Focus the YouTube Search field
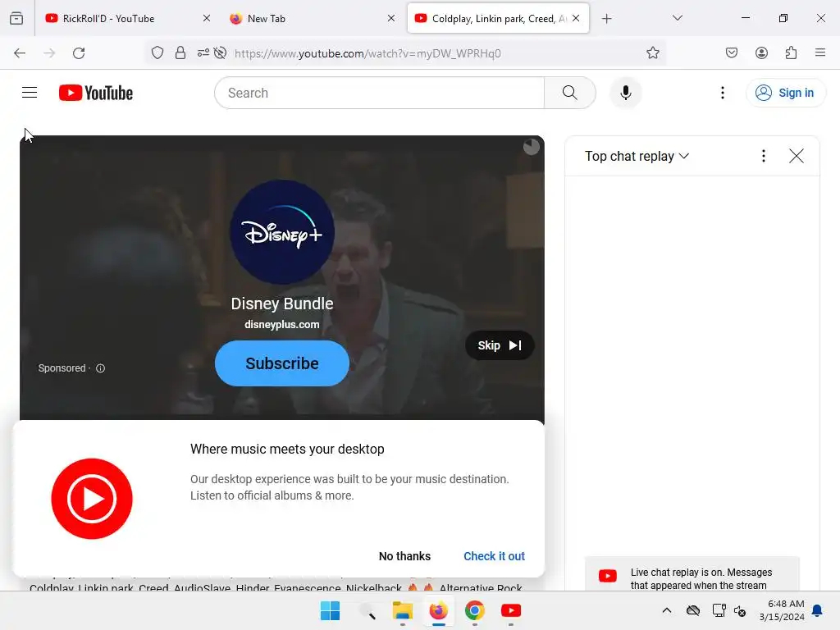 pos(379,93)
